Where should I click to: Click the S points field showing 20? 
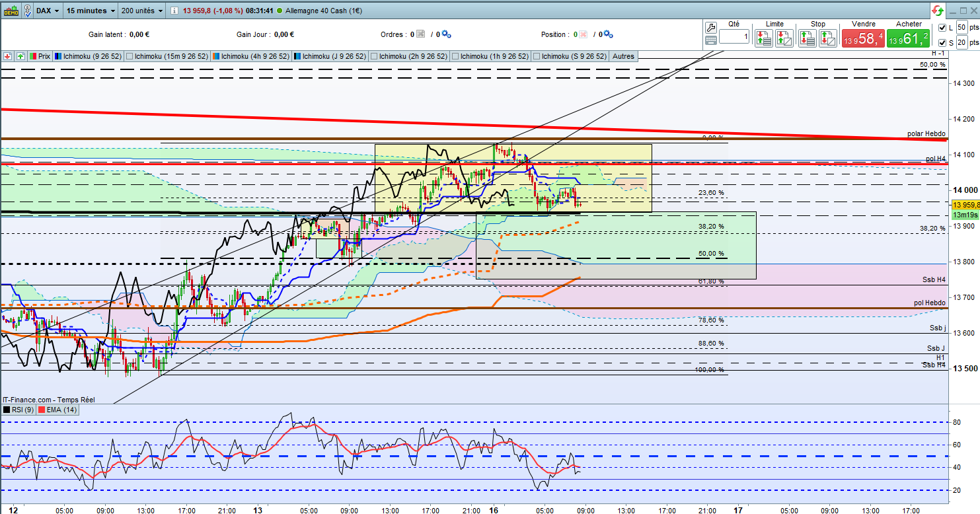pyautogui.click(x=961, y=42)
